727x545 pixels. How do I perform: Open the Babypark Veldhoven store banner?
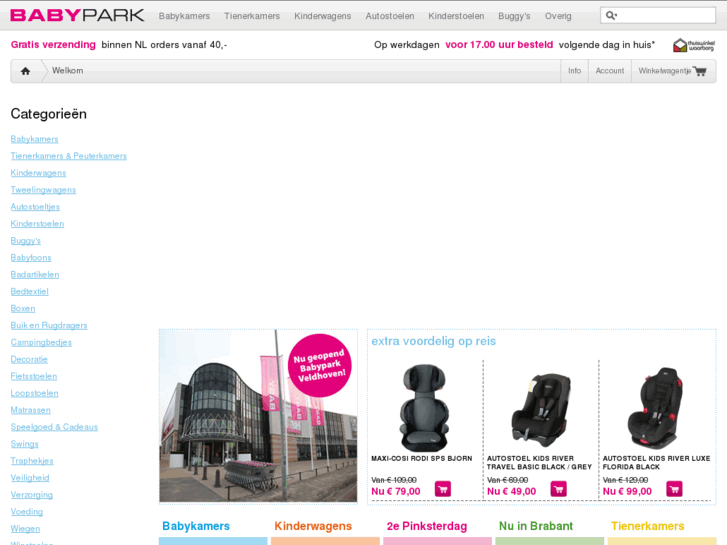pos(258,416)
